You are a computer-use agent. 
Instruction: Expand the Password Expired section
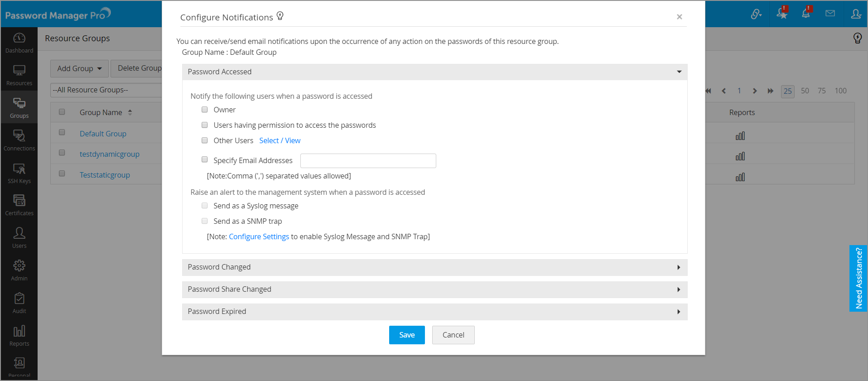click(x=434, y=312)
